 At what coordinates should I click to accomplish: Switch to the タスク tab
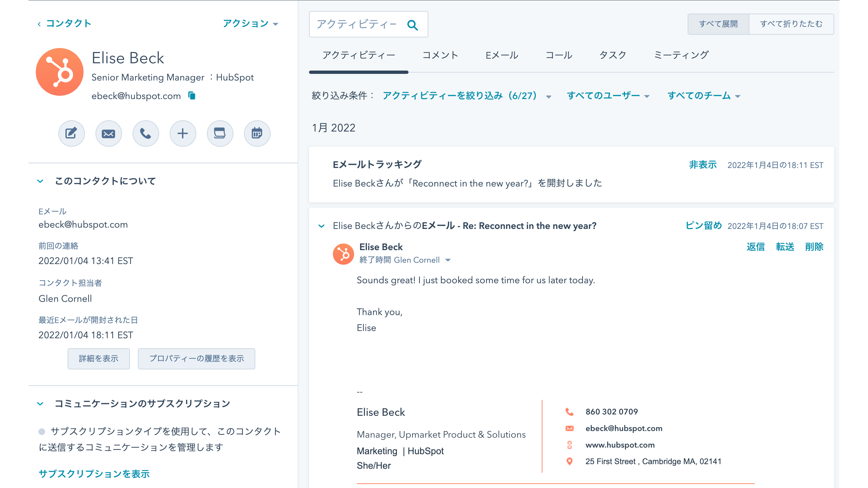[x=613, y=55]
